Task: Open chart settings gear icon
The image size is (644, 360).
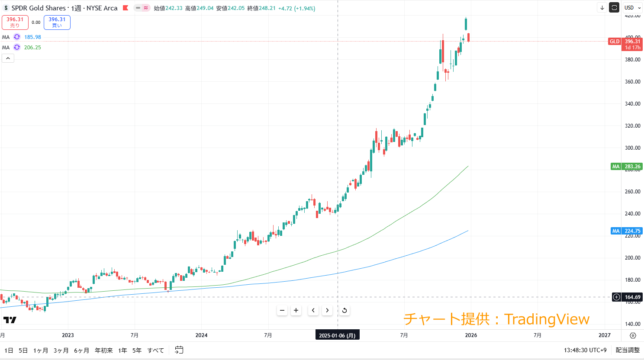Action: point(633,335)
